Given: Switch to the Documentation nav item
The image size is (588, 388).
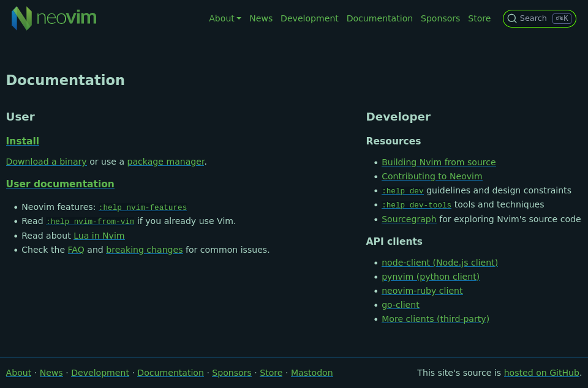Looking at the screenshot, I should [x=379, y=18].
